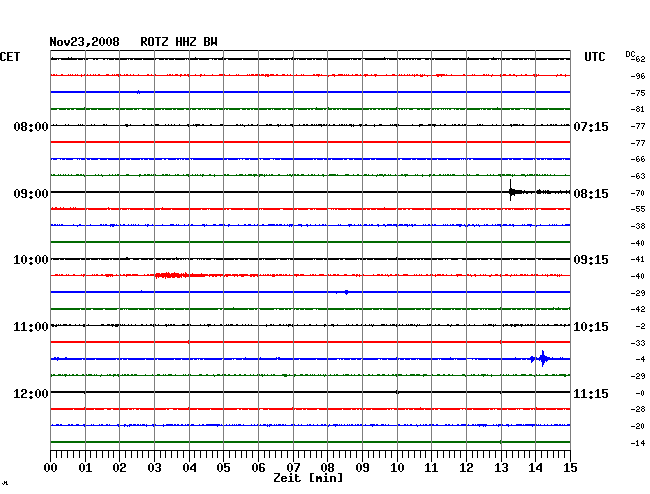
Task: Select the UTC time zone label
Action: 594,57
